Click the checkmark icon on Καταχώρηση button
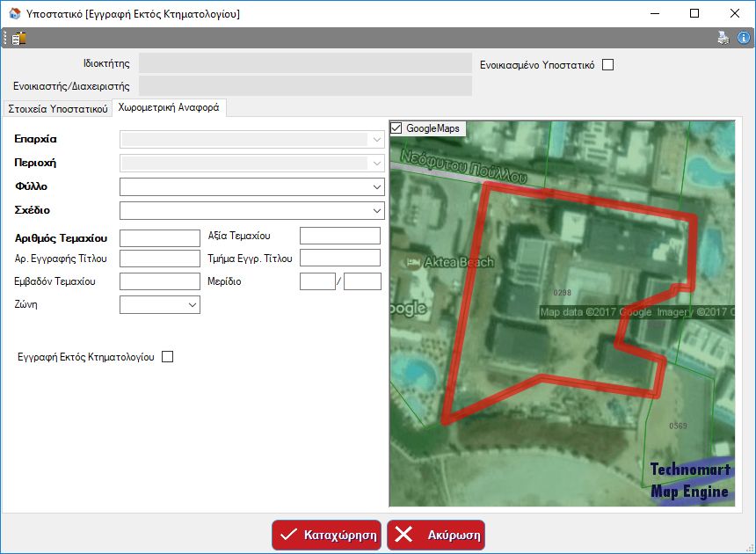The image size is (756, 554). [x=288, y=535]
